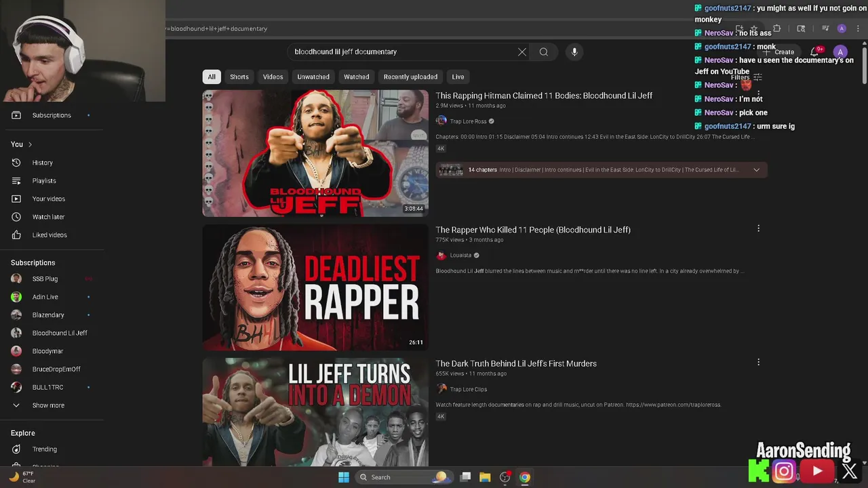Open Task View on the taskbar
Screen dimensions: 868x488
(x=465, y=477)
